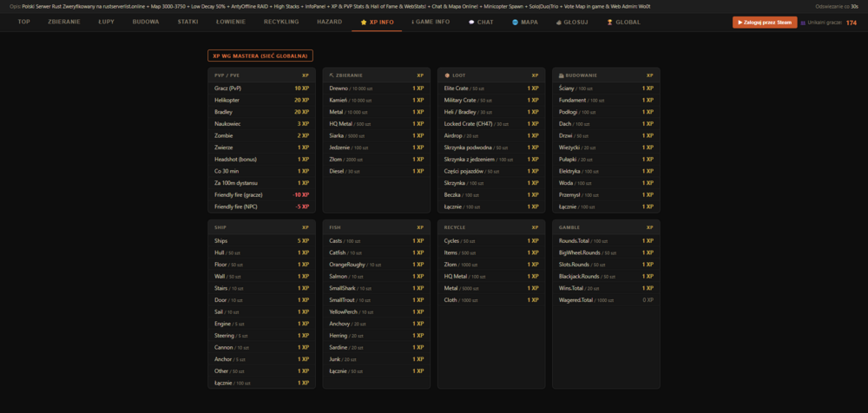Image resolution: width=868 pixels, height=413 pixels.
Task: Click the trophy icon beside GLOBAL
Action: 609,23
